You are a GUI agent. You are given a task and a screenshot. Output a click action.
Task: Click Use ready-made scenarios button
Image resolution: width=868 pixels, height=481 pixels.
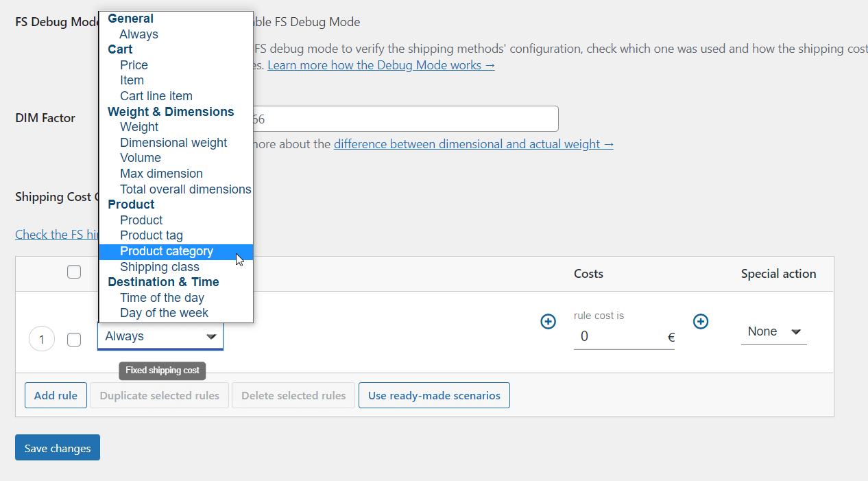(434, 395)
